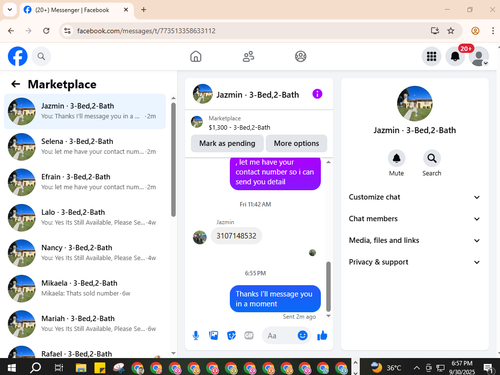Click the chat header title Jazmin 3-Bed,2-Bath

click(x=258, y=95)
